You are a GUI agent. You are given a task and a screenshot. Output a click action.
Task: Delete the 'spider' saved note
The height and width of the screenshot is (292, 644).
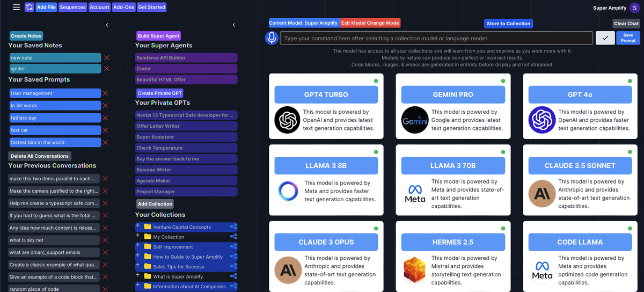click(107, 69)
